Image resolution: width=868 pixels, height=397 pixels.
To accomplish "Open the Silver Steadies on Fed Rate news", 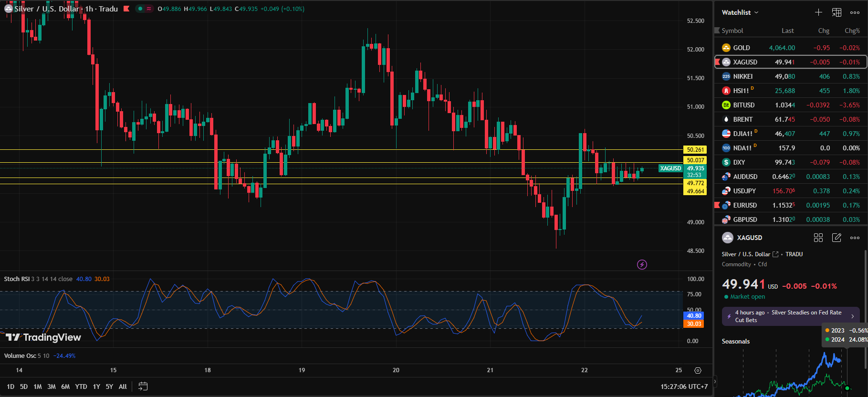I will click(791, 316).
